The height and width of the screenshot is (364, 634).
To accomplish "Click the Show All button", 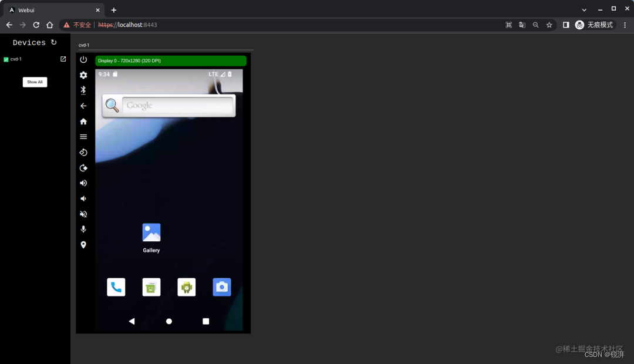I will click(35, 82).
